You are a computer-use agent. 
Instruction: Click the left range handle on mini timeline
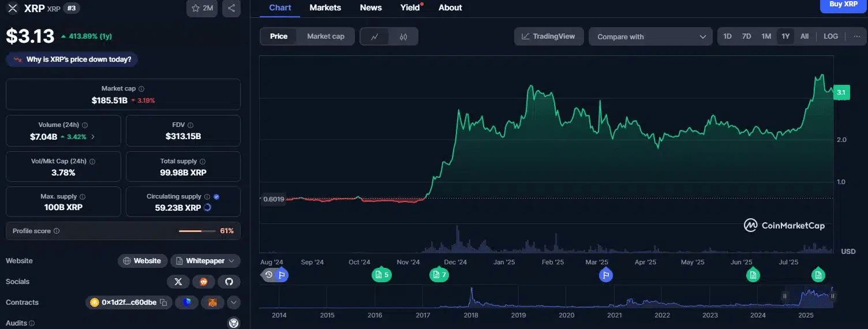(x=784, y=296)
